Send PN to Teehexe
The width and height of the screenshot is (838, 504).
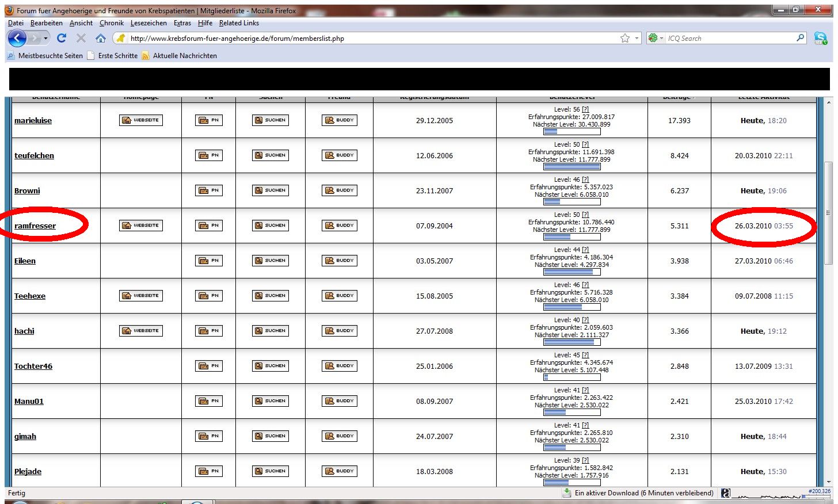click(x=208, y=296)
